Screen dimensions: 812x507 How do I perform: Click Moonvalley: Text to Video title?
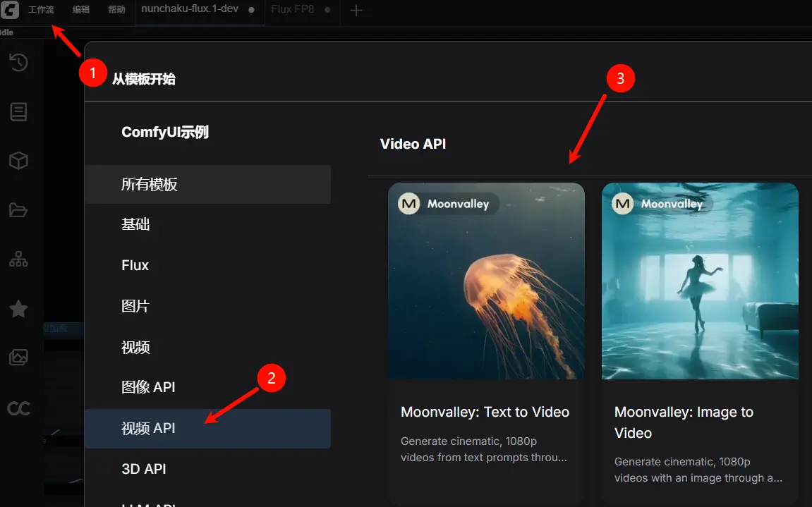pyautogui.click(x=485, y=413)
